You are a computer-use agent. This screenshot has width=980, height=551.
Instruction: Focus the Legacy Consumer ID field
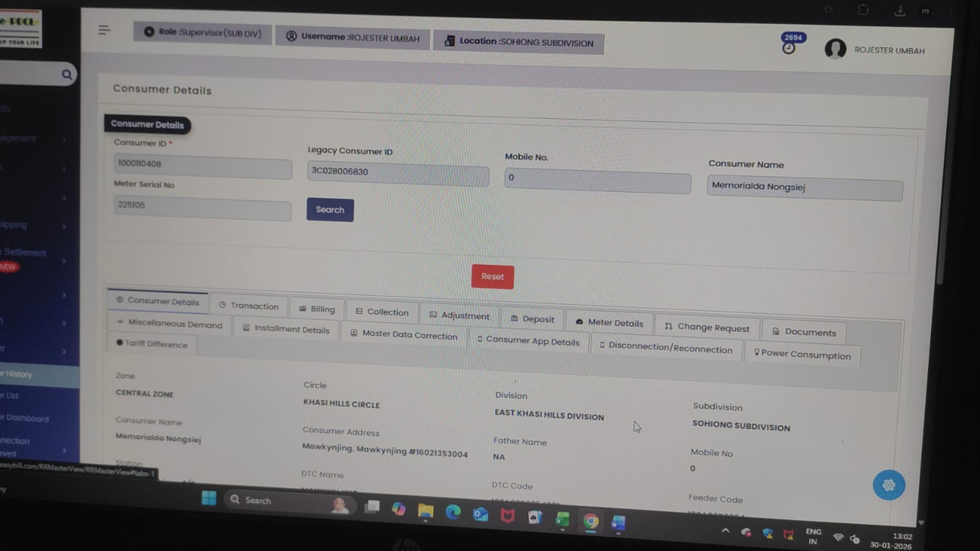click(398, 173)
